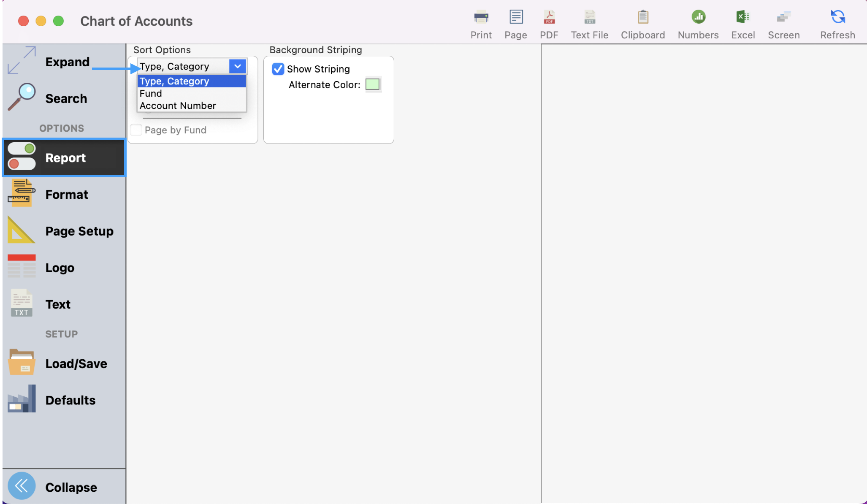The height and width of the screenshot is (504, 867).
Task: Disable the Show Striping checkbox
Action: tap(278, 69)
